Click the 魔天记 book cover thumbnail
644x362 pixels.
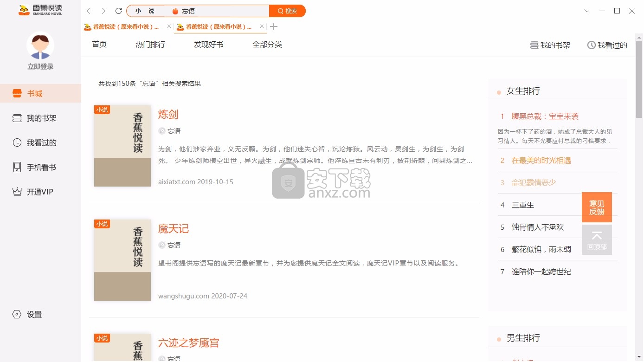coord(122,260)
